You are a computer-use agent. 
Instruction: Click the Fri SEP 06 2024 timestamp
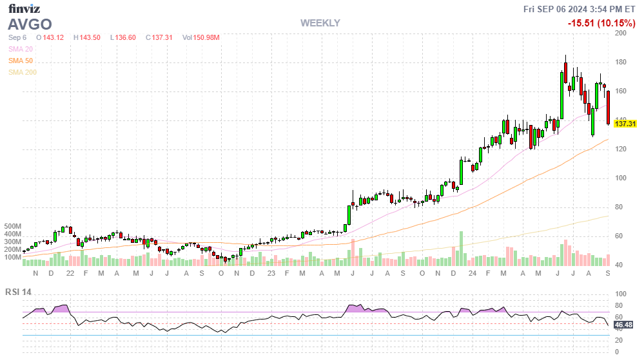click(580, 8)
